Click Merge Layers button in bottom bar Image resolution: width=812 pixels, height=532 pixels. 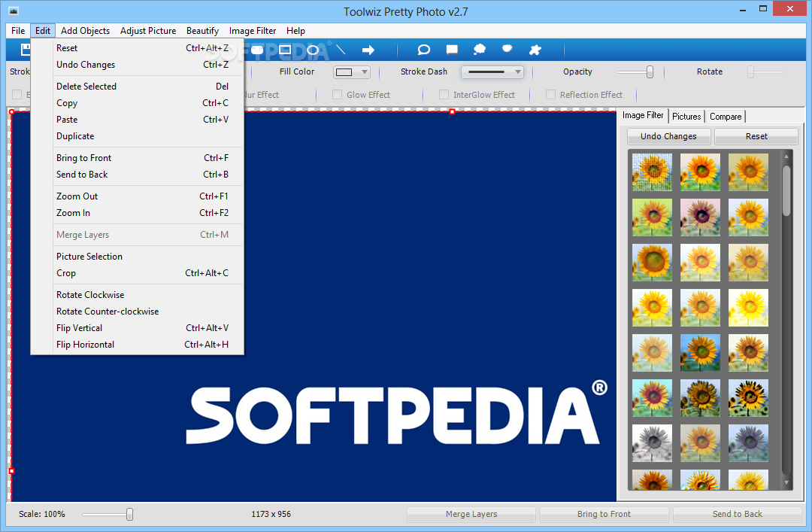click(x=471, y=514)
